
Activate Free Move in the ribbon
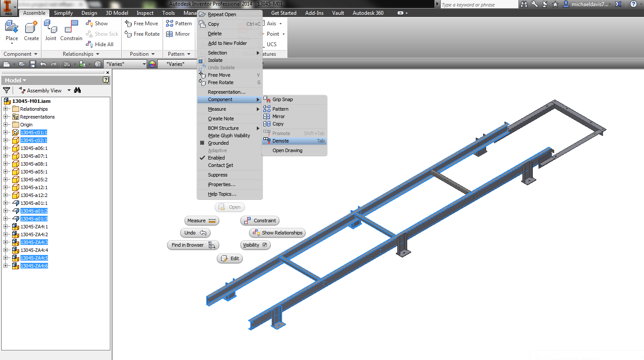141,24
